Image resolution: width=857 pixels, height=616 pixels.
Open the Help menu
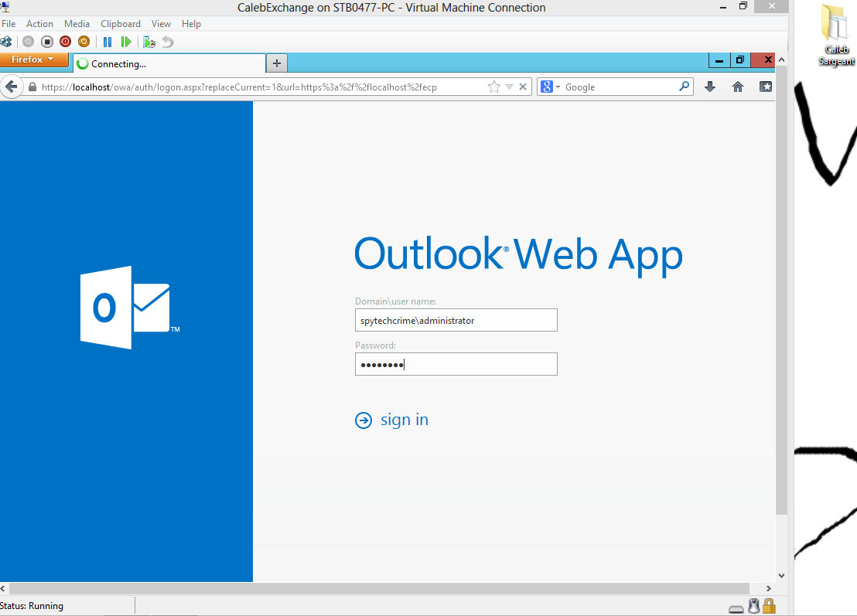191,24
